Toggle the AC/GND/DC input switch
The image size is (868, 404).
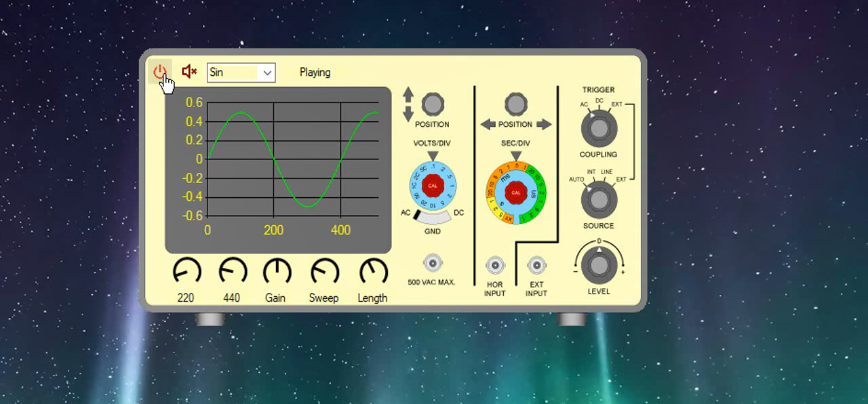point(433,217)
